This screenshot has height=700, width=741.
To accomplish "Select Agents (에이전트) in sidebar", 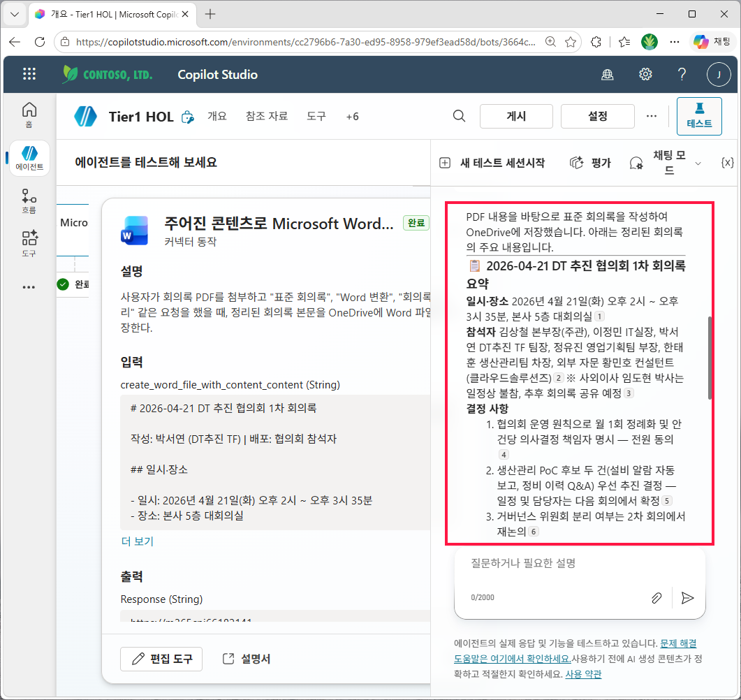I will coord(29,158).
